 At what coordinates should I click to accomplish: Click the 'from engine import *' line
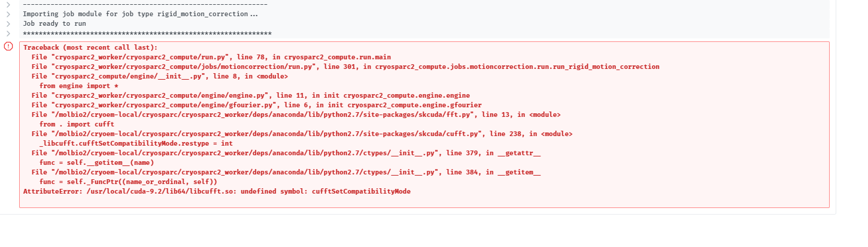click(79, 86)
